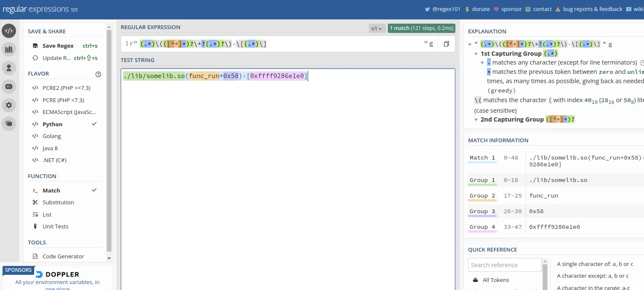Click the Twitter bird icon
Screen dimensions: 644x290
[427, 9]
